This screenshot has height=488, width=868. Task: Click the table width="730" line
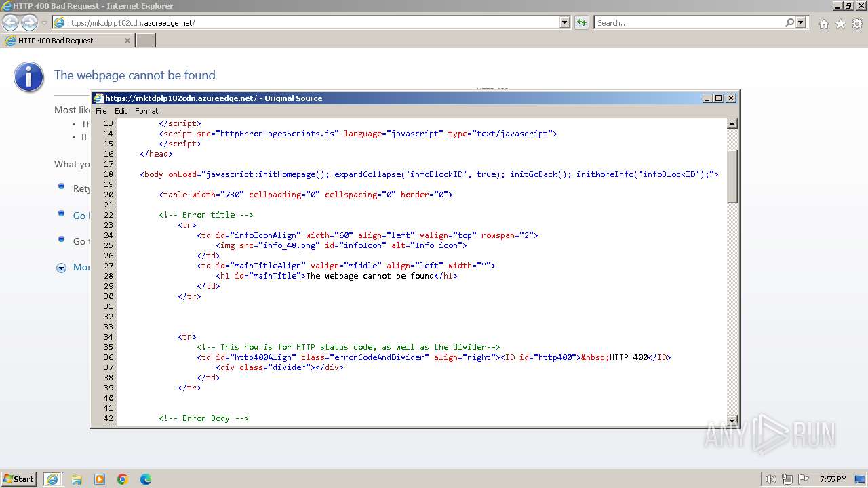(x=306, y=195)
